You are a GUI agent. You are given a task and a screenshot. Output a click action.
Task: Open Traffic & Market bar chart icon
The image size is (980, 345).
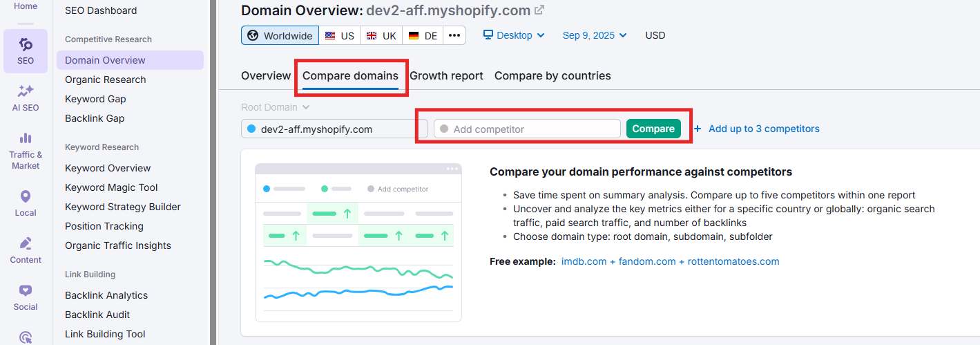tap(26, 138)
